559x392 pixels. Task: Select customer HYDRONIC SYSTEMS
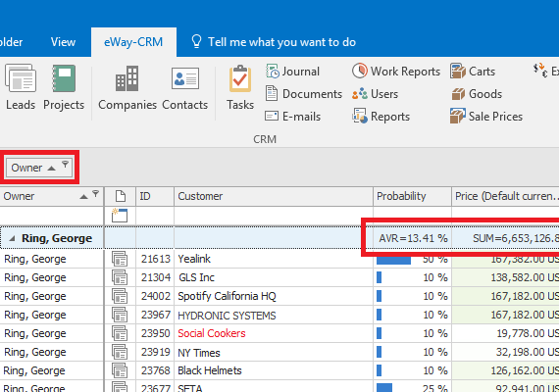click(227, 316)
